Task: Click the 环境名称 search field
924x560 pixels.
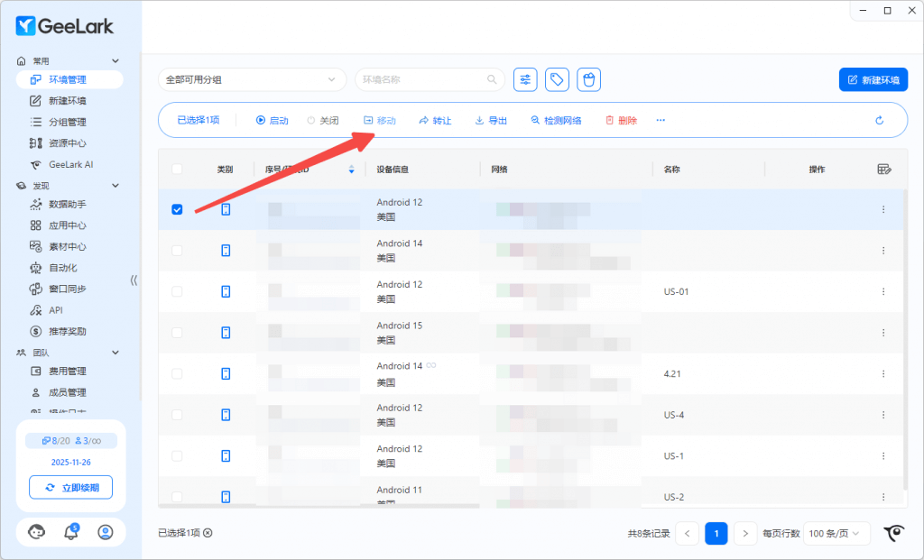Action: tap(422, 79)
